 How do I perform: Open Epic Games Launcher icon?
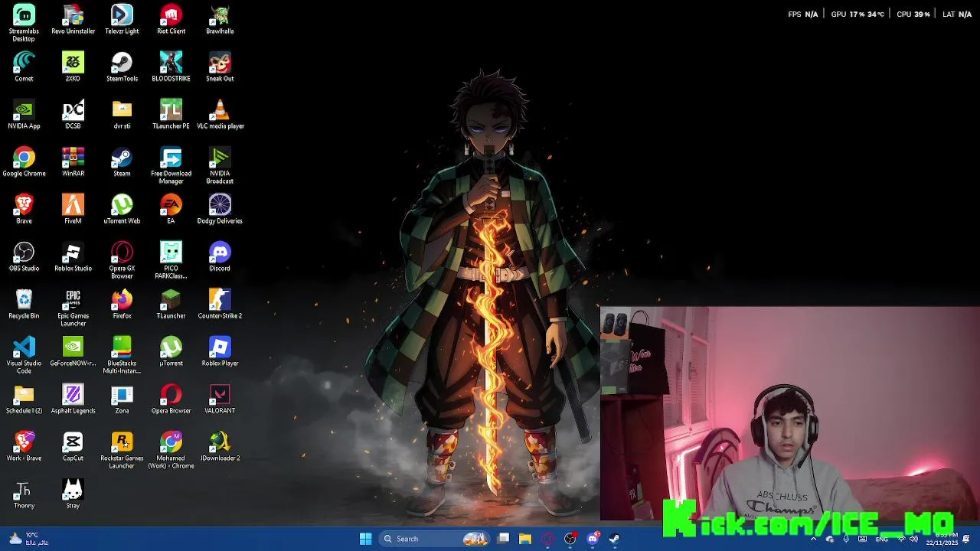pos(73,308)
